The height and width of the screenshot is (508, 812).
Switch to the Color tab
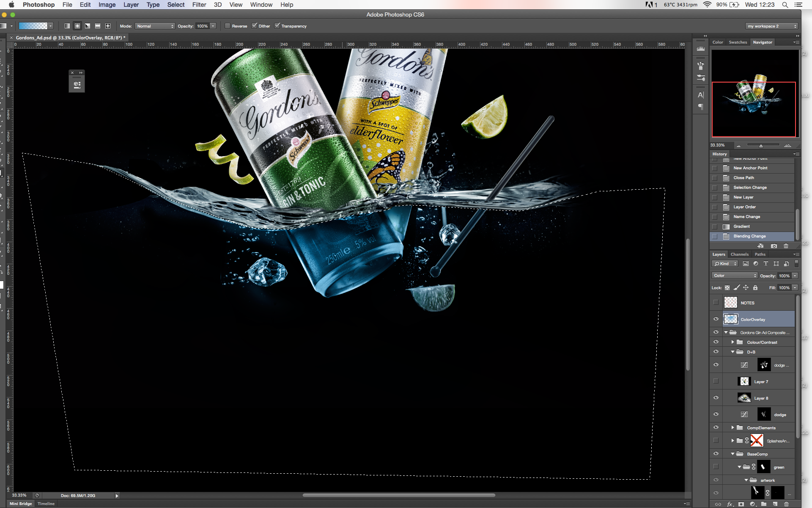718,42
